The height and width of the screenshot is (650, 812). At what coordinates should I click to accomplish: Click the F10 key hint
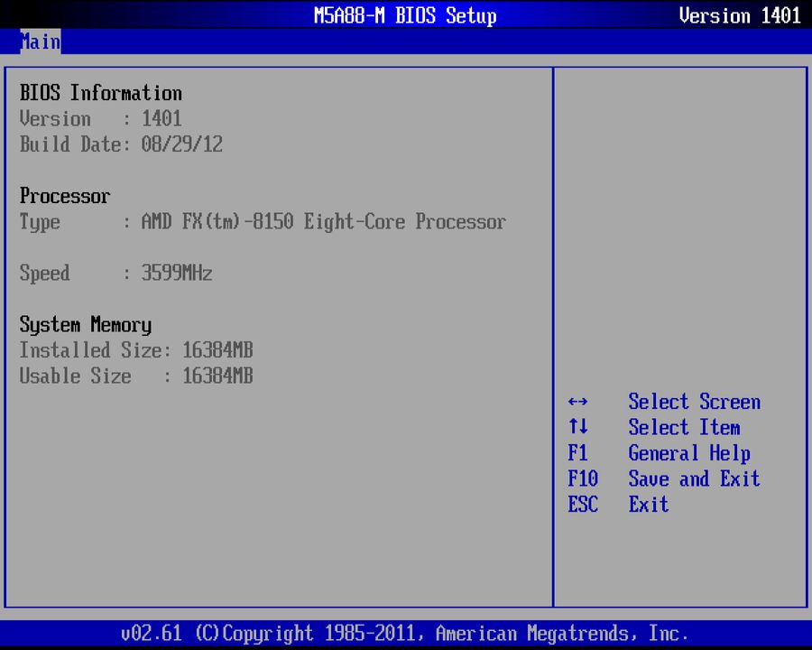[583, 478]
